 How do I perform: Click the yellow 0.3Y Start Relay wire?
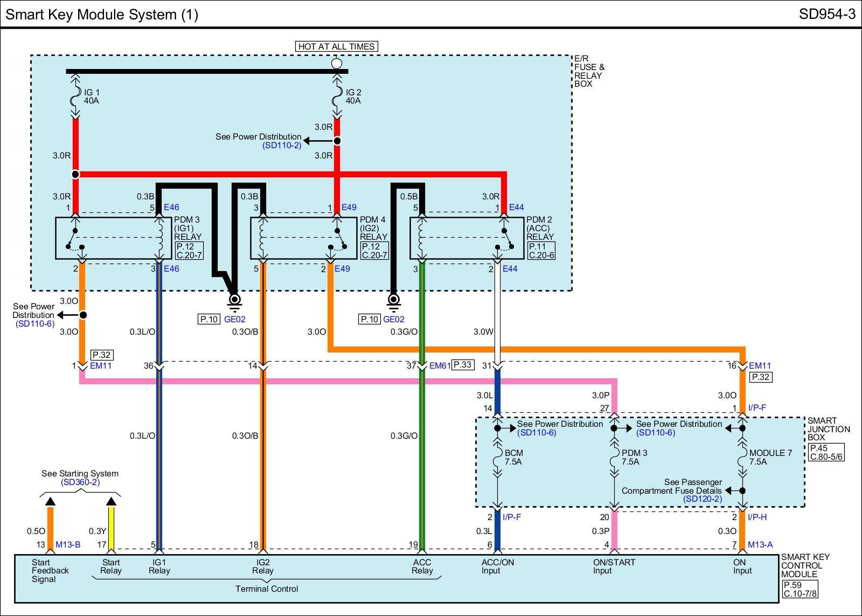click(x=111, y=528)
